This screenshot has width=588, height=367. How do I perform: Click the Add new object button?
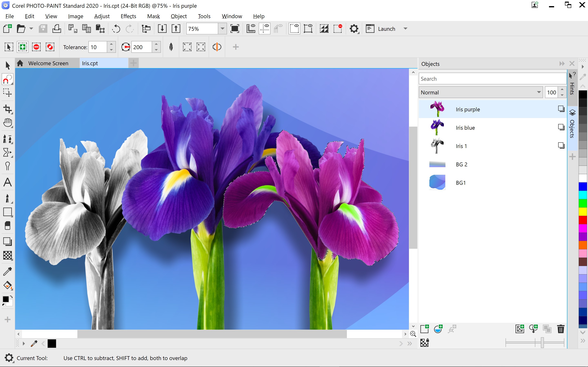coord(425,329)
